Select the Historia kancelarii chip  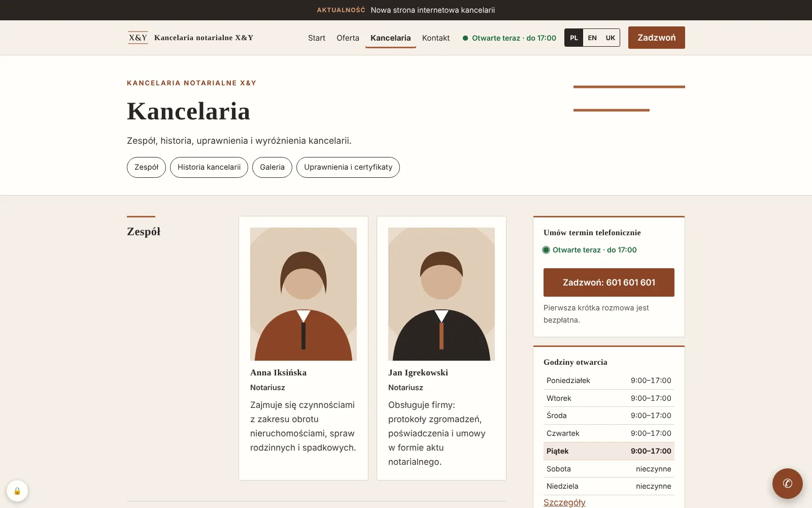pyautogui.click(x=209, y=167)
